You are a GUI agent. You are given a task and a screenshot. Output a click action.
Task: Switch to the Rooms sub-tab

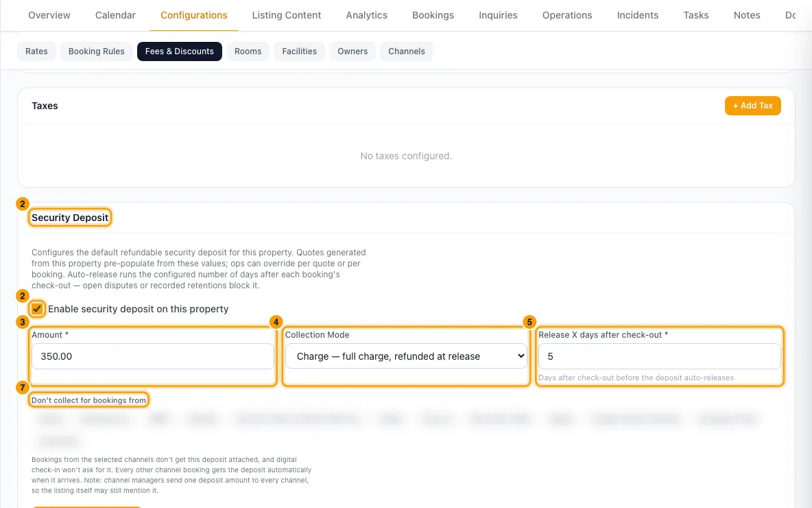[248, 51]
